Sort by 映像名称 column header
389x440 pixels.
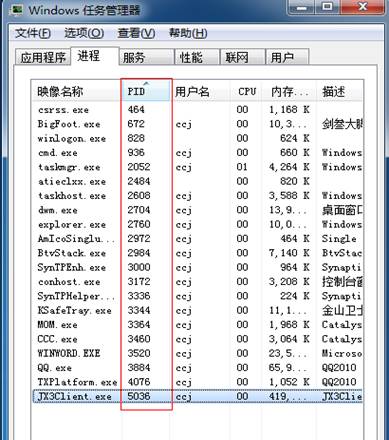pyautogui.click(x=76, y=91)
